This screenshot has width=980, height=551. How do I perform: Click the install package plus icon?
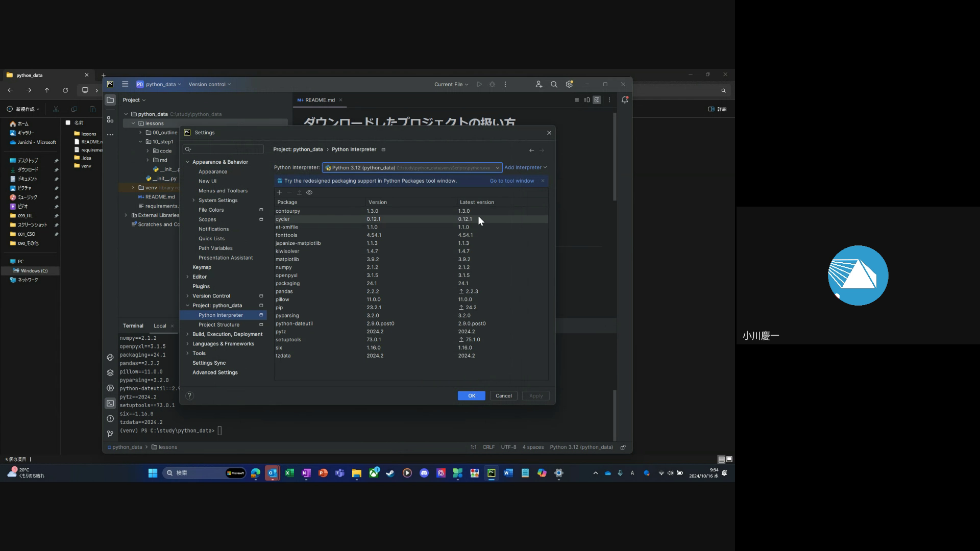point(279,192)
